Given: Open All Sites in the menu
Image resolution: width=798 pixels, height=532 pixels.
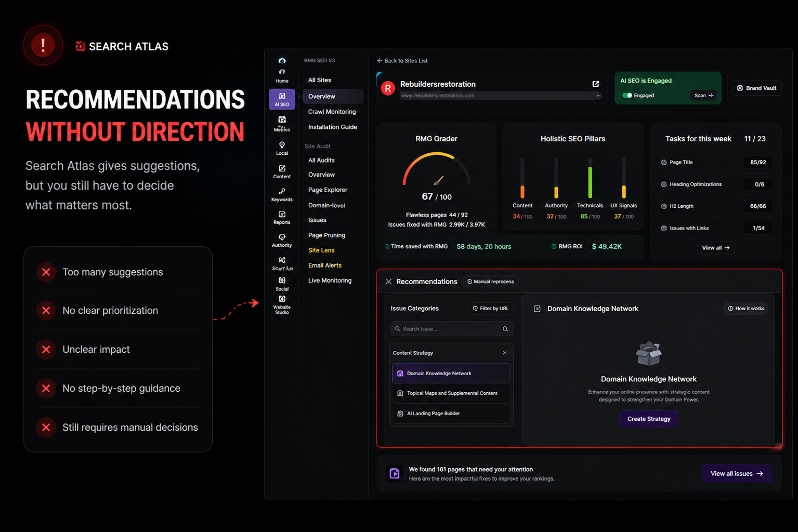Looking at the screenshot, I should click(320, 80).
